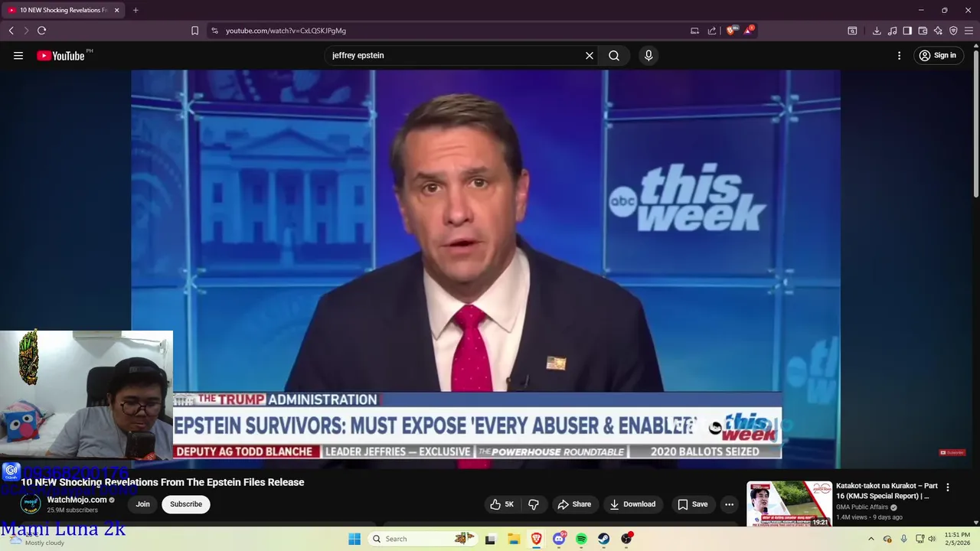
Task: Open Steam from the taskbar
Action: pos(604,539)
